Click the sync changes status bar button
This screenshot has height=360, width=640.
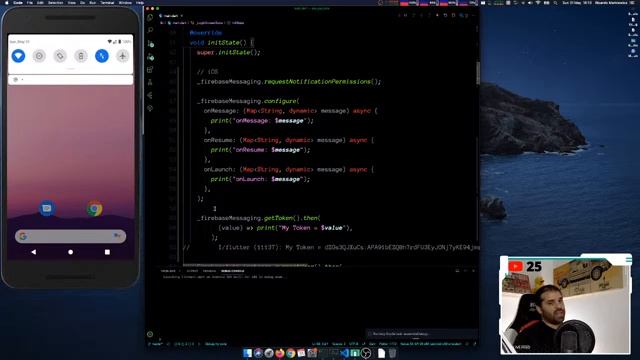coord(169,344)
